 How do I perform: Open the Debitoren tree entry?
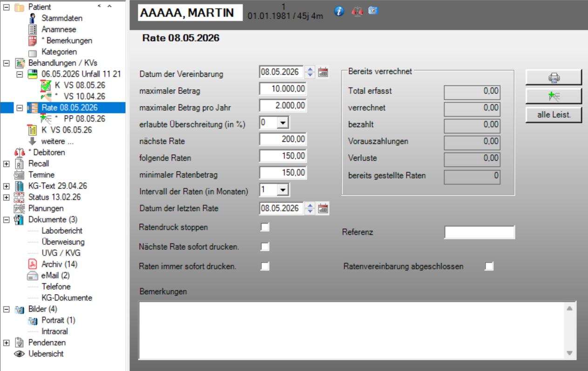tap(47, 152)
